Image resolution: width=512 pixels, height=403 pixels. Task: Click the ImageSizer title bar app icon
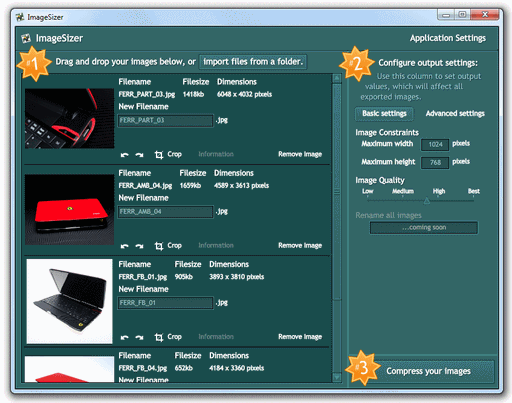tap(20, 17)
